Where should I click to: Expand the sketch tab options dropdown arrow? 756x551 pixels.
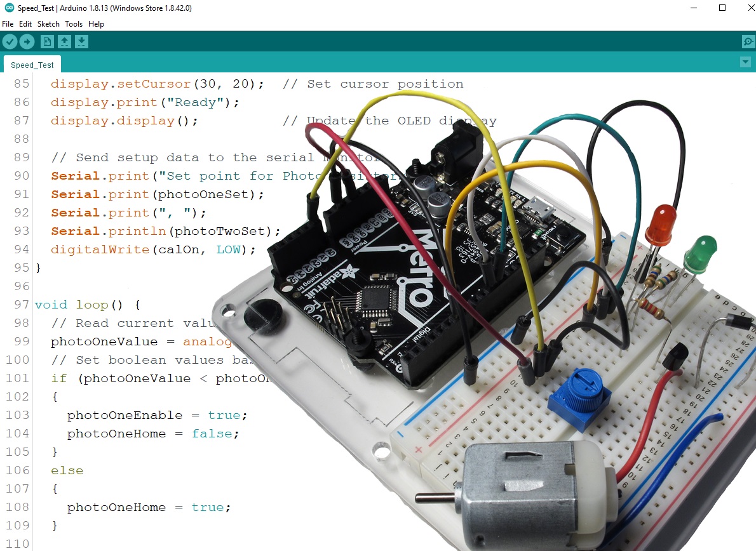[x=746, y=62]
